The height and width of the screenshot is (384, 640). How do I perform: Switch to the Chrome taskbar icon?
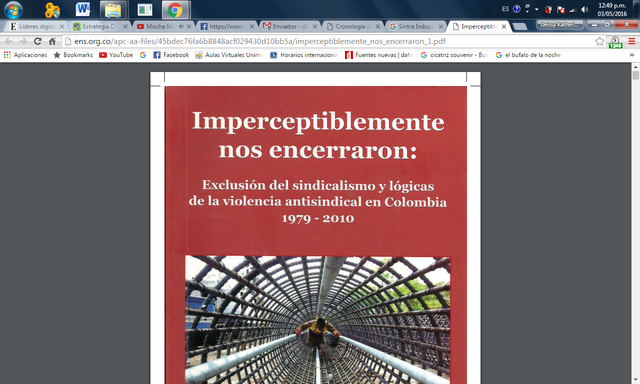pyautogui.click(x=175, y=10)
